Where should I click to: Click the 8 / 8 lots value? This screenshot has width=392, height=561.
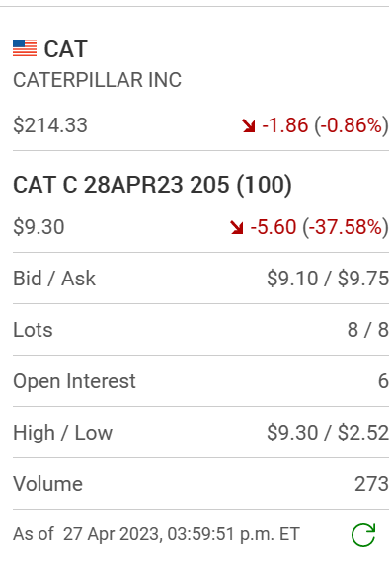[x=368, y=330]
